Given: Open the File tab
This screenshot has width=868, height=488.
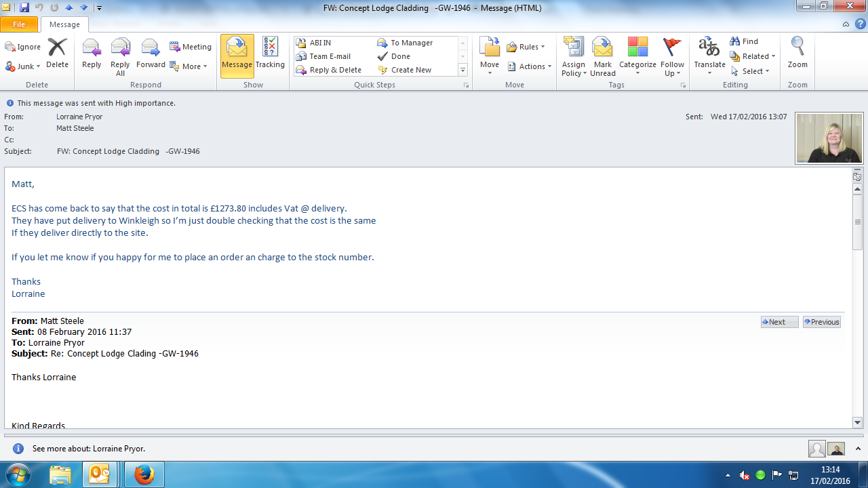Looking at the screenshot, I should [x=19, y=24].
